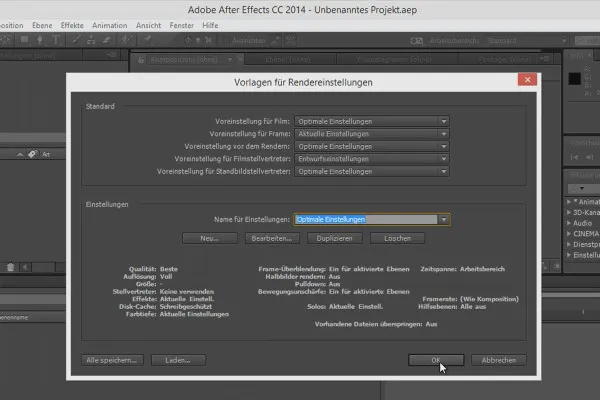Select the Type text tool
This screenshot has height=400, width=600.
(x=56, y=40)
